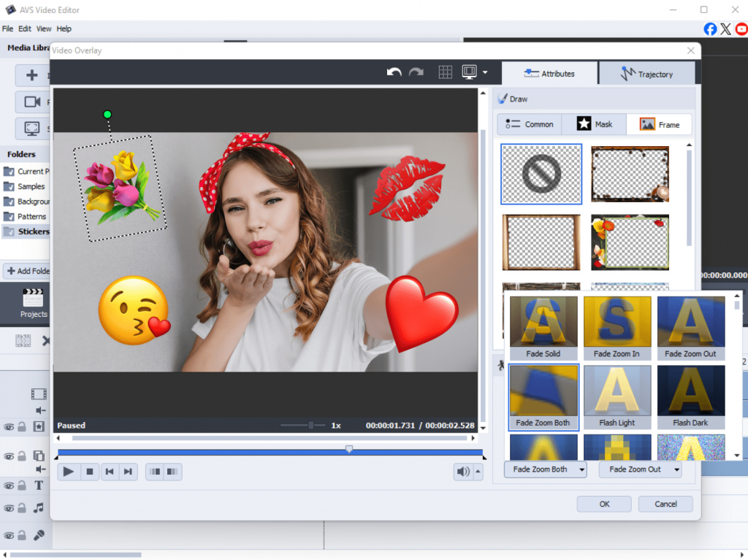Click the speaker volume icon
Screen dimensions: 748x560
[x=463, y=472]
